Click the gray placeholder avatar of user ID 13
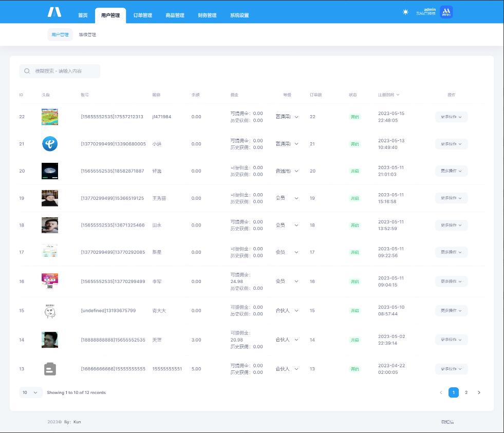This screenshot has height=433, width=504. [50, 369]
